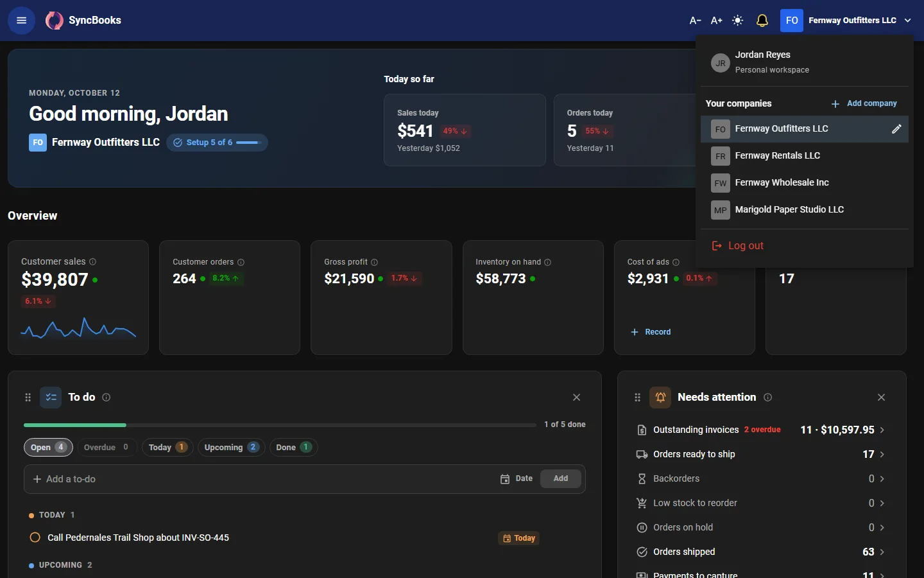
Task: Edit Fernway Outfitters LLC with pencil icon
Action: pos(896,129)
